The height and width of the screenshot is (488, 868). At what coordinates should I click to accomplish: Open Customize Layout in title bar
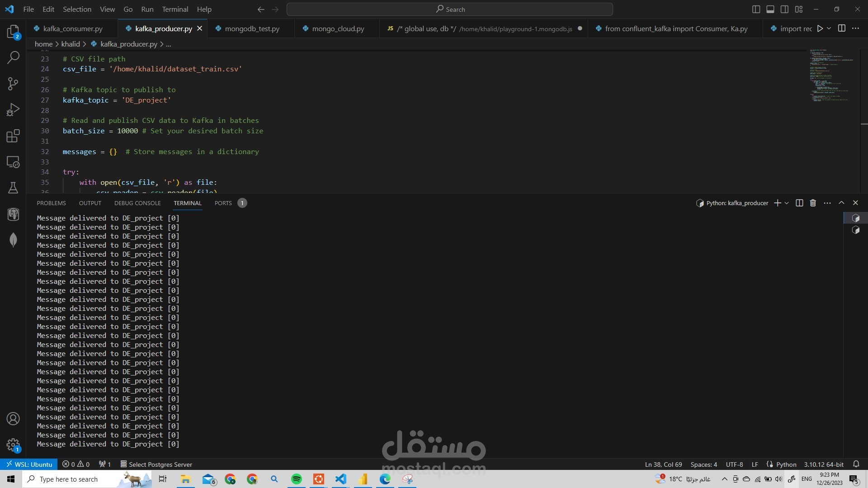pos(799,9)
